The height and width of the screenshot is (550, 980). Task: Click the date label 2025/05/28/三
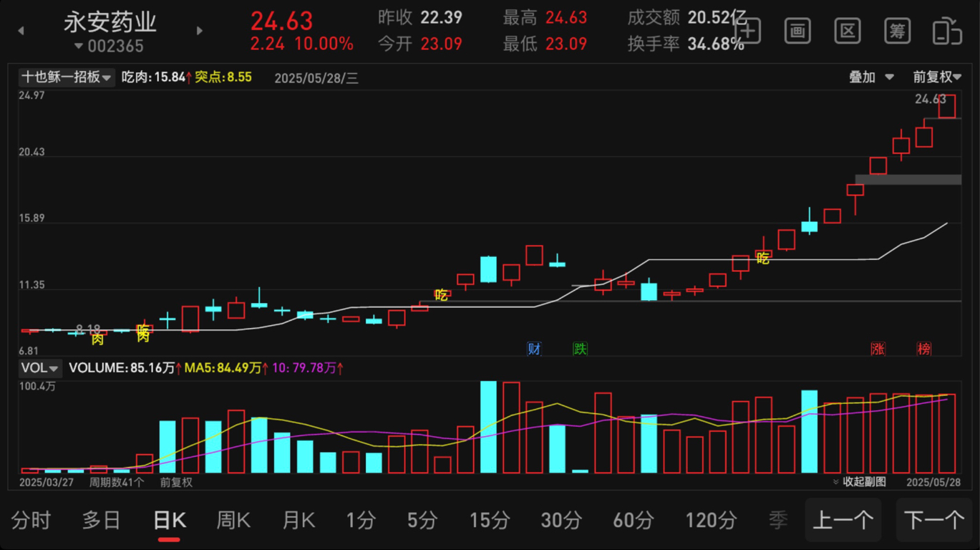coord(316,78)
